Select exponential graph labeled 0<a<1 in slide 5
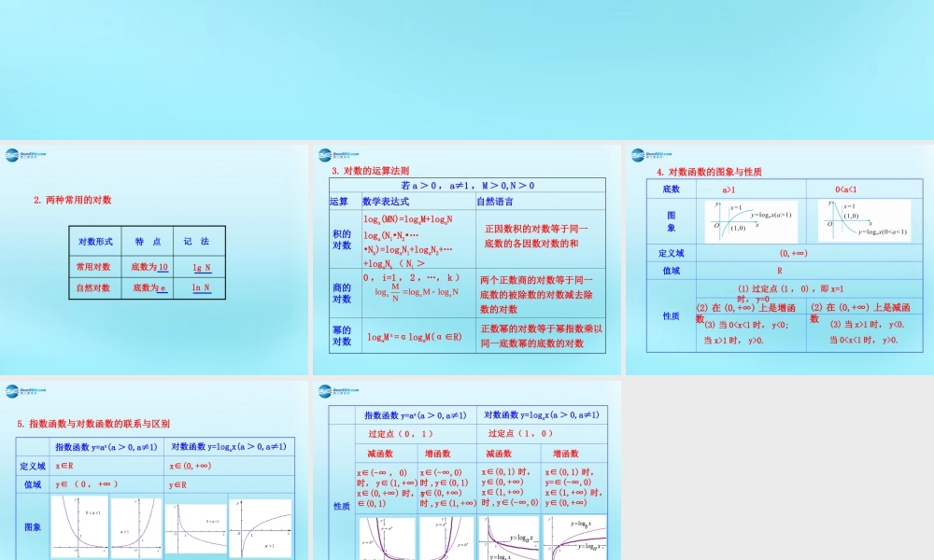This screenshot has height=560, width=934. [x=79, y=526]
